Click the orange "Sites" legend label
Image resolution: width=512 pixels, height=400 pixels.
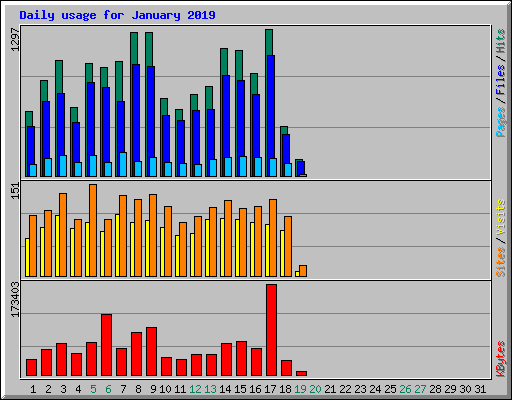pyautogui.click(x=500, y=262)
